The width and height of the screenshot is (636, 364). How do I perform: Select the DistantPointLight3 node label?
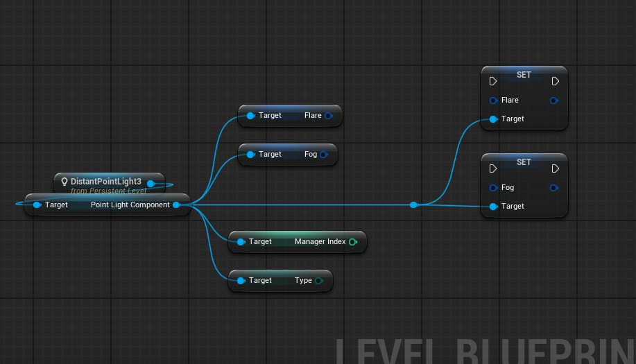pos(106,181)
